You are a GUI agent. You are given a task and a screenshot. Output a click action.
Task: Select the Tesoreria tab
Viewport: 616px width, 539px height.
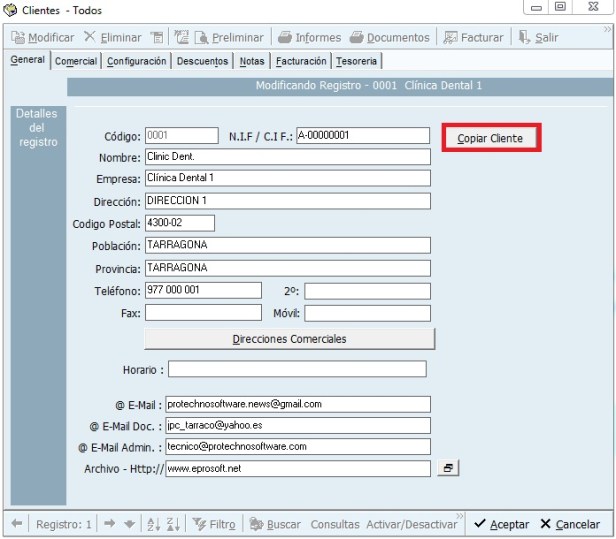356,61
